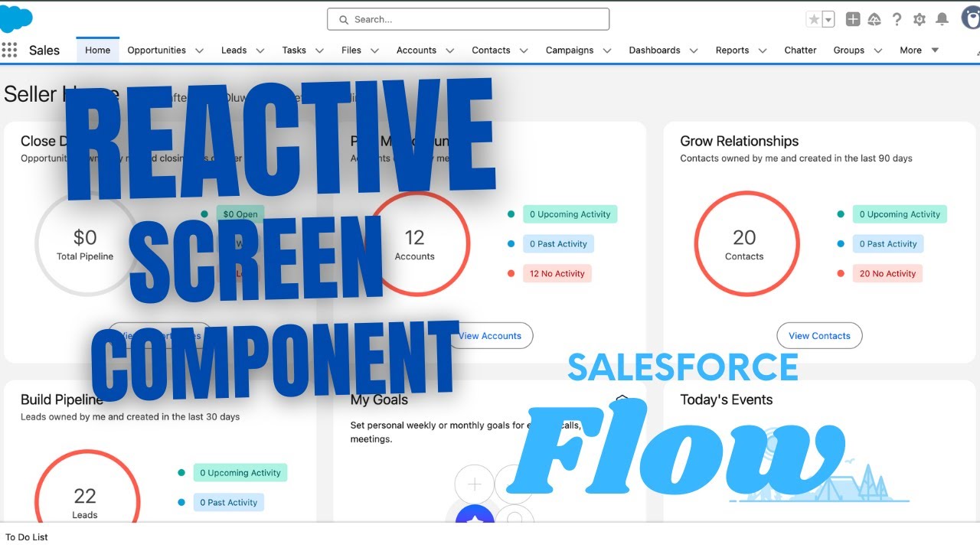Expand the Accounts tab chevron menu
The width and height of the screenshot is (980, 551).
(449, 51)
